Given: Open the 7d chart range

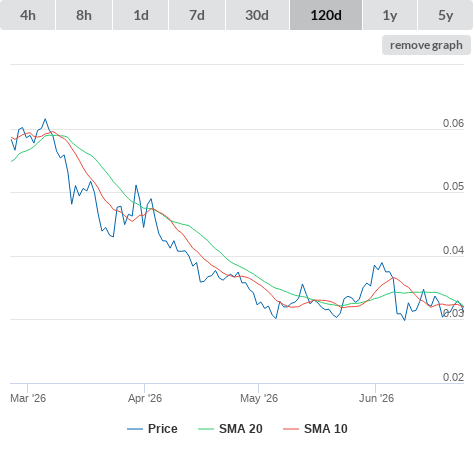Looking at the screenshot, I should (x=197, y=15).
